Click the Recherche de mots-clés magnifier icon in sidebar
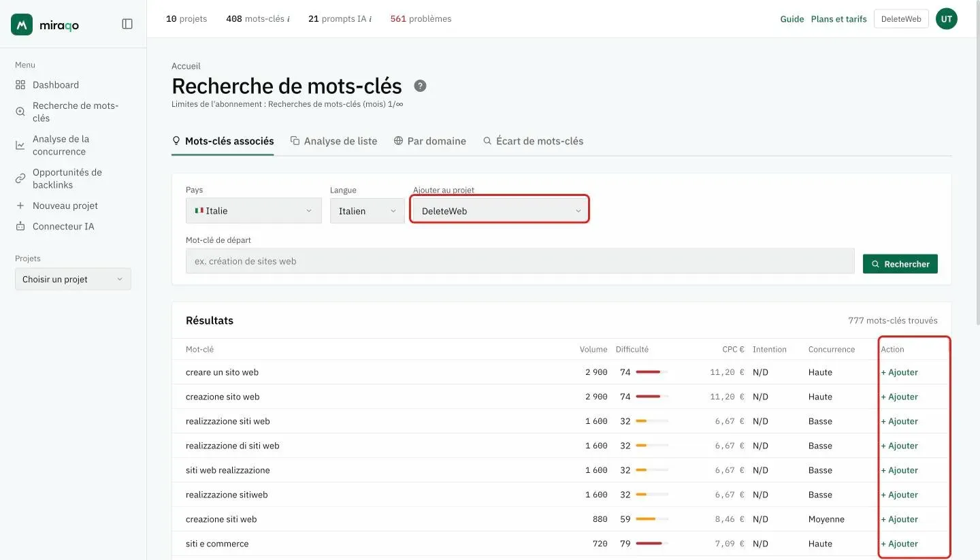The image size is (980, 560). (x=20, y=112)
